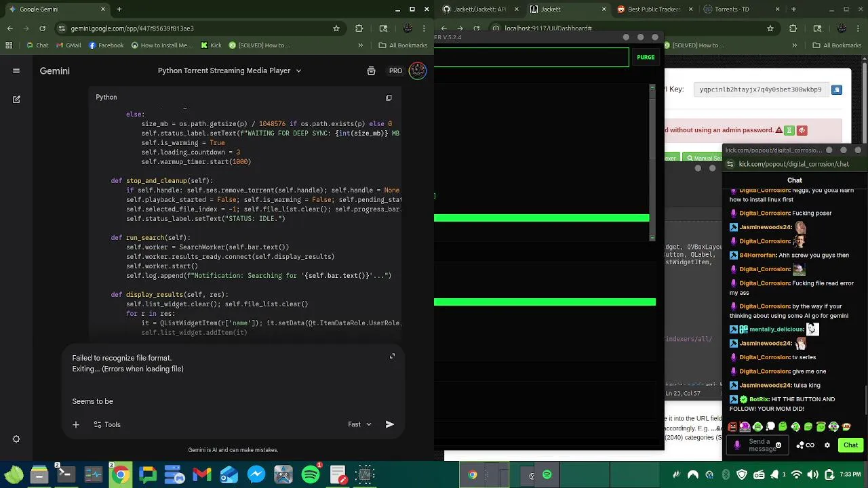Screen dimensions: 868x488
Task: Click the plus upload button in Gemini prompt
Action: [x=76, y=424]
